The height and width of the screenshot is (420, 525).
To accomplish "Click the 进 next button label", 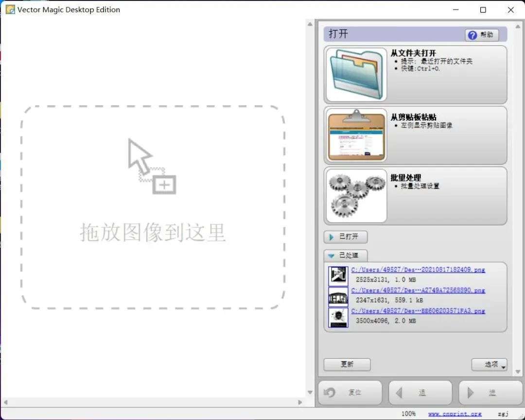I will [x=492, y=393].
